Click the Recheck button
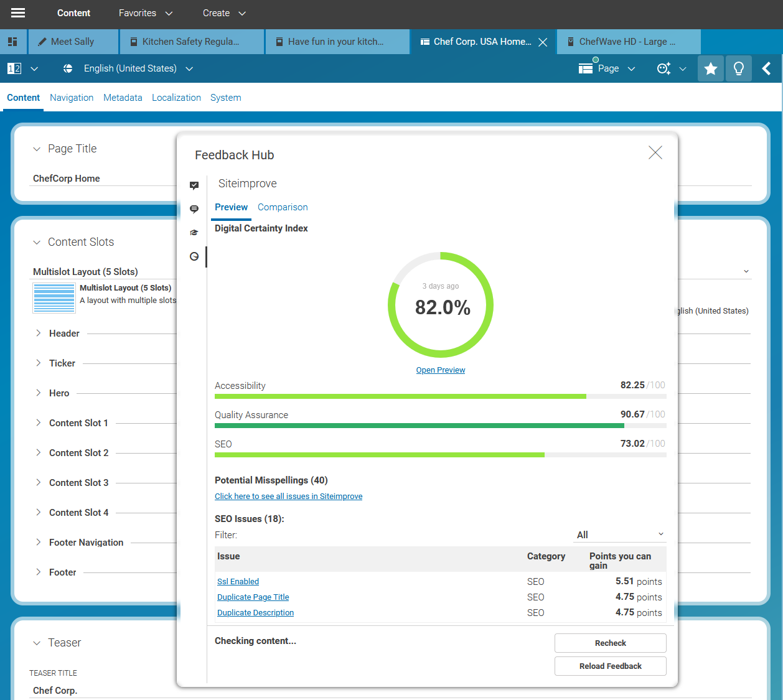 click(x=610, y=643)
